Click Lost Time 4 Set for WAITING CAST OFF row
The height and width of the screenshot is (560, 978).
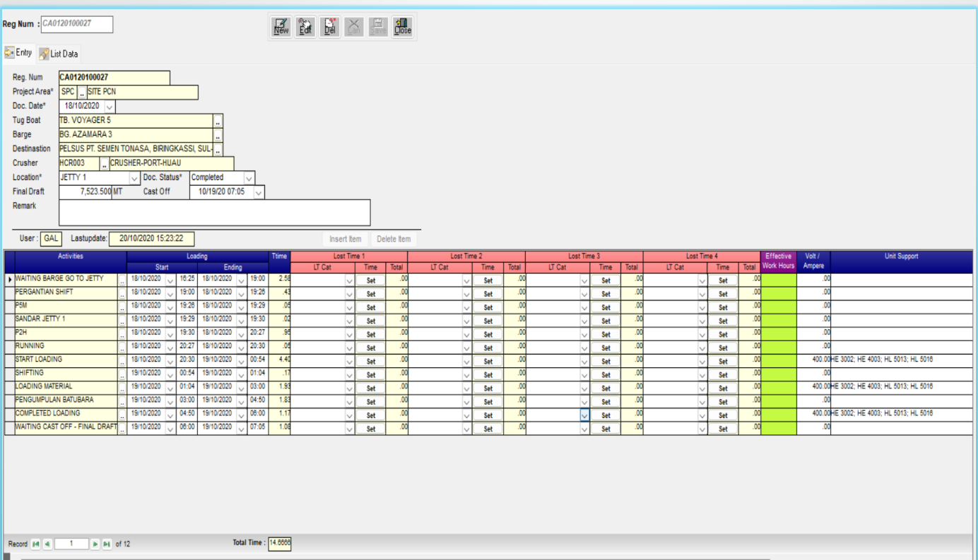[723, 428]
